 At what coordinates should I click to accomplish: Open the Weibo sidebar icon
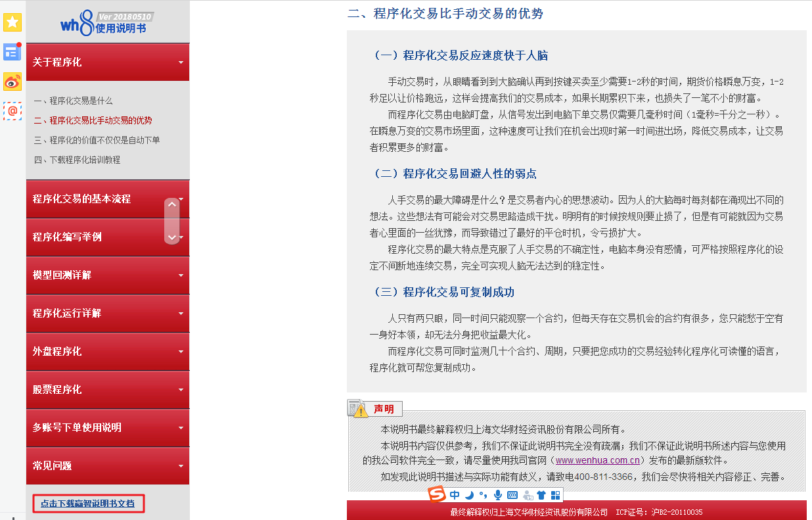(x=12, y=82)
